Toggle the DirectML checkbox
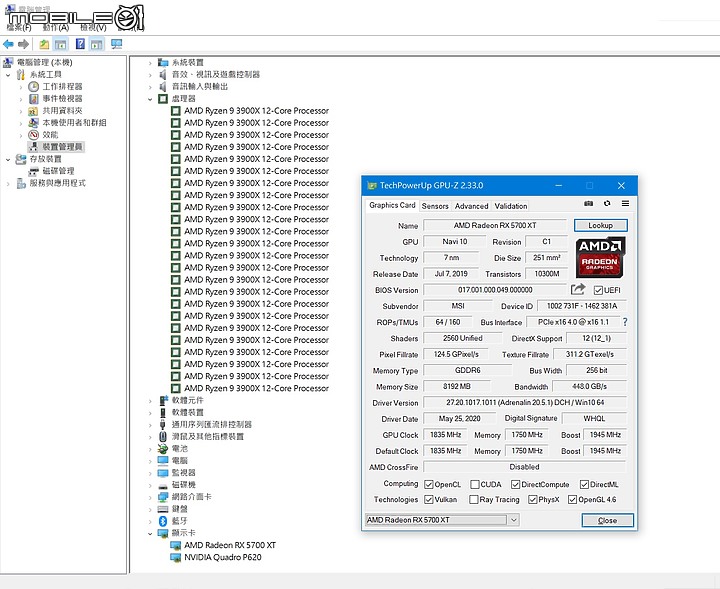The image size is (720, 589). point(584,484)
